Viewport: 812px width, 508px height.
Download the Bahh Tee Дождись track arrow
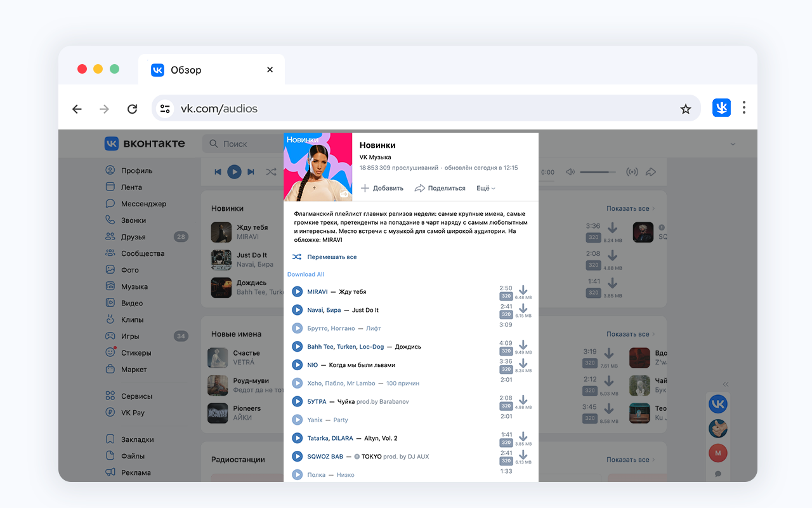(523, 345)
